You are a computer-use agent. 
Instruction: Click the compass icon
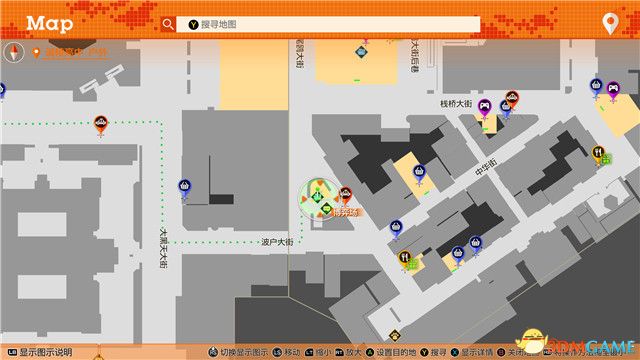14,52
